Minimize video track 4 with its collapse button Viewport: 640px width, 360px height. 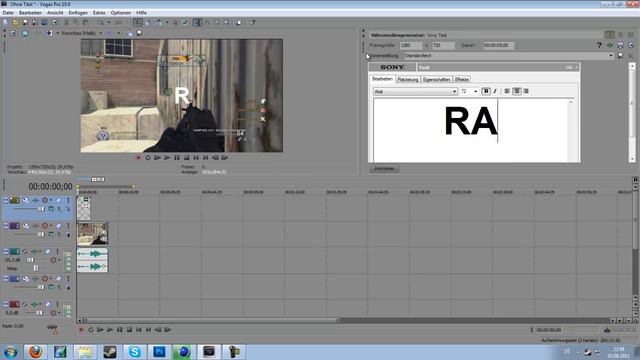(5, 278)
